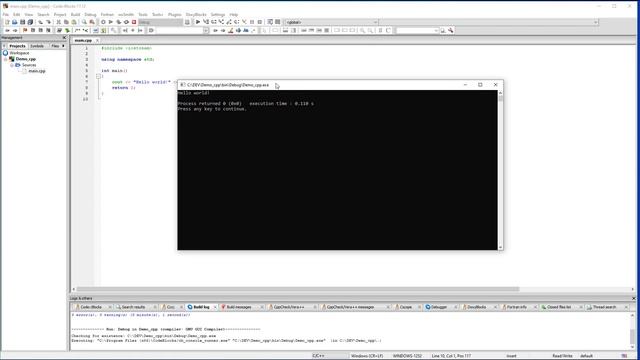This screenshot has height=360, width=640.
Task: Open the function list dropdown right of global
Action: click(489, 22)
